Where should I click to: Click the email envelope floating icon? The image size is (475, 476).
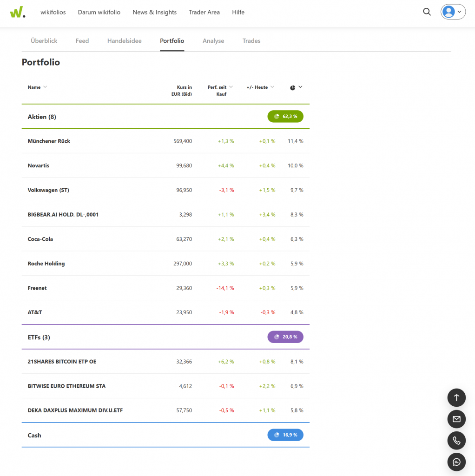coord(456,419)
